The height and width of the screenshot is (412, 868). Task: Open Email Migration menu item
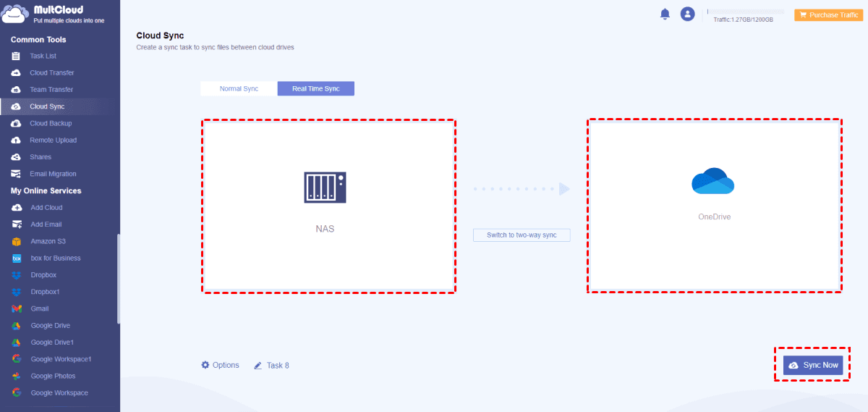pyautogui.click(x=53, y=174)
